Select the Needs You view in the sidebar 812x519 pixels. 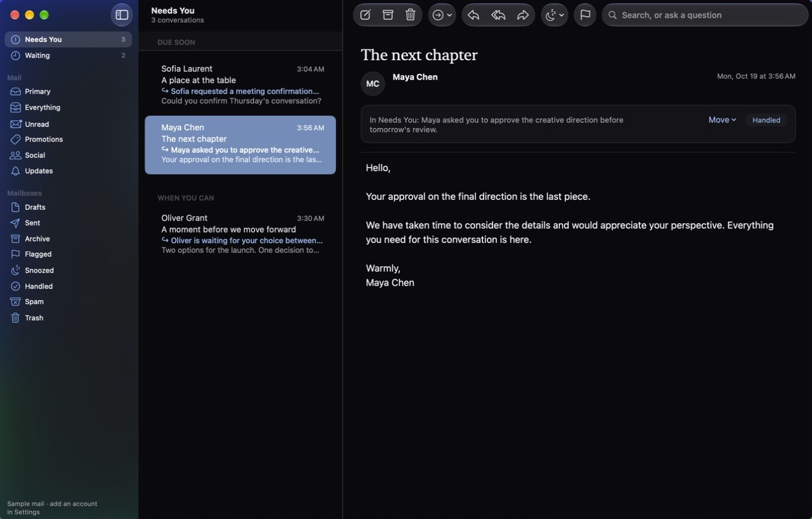69,39
